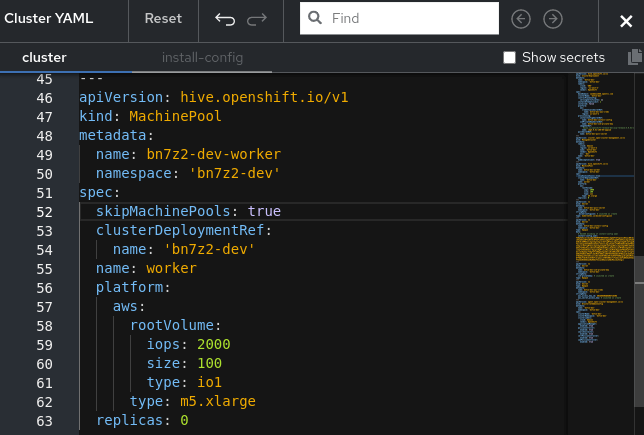The image size is (644, 435).
Task: Place cursor on skipMachinePools true value
Action: [264, 212]
